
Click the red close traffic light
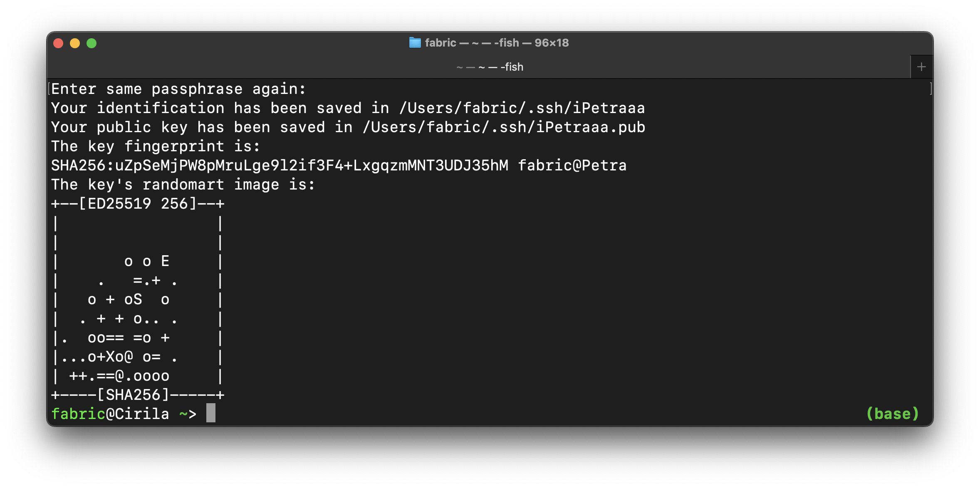(58, 43)
